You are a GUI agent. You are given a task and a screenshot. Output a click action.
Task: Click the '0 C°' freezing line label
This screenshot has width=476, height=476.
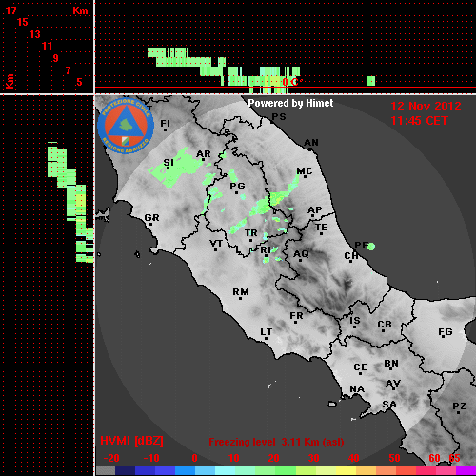click(x=291, y=82)
